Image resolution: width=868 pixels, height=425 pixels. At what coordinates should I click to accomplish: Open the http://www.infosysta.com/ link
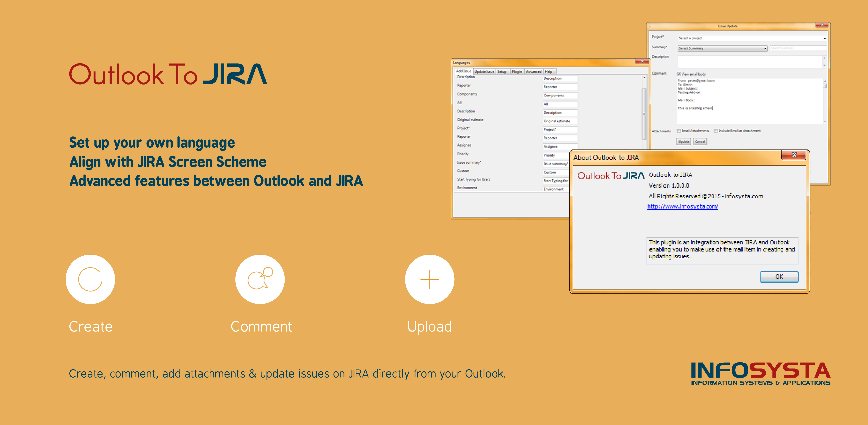coord(682,206)
